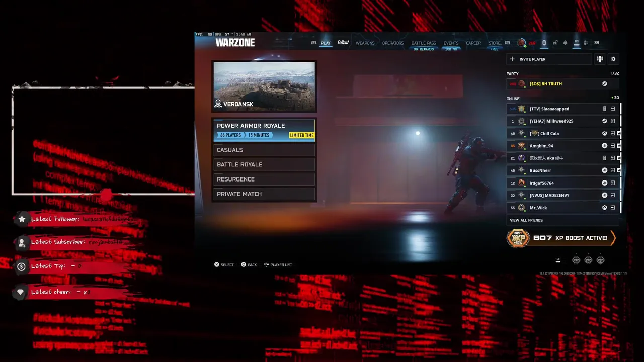Join BussNherr via join icon
The height and width of the screenshot is (362, 644).
pyautogui.click(x=613, y=170)
